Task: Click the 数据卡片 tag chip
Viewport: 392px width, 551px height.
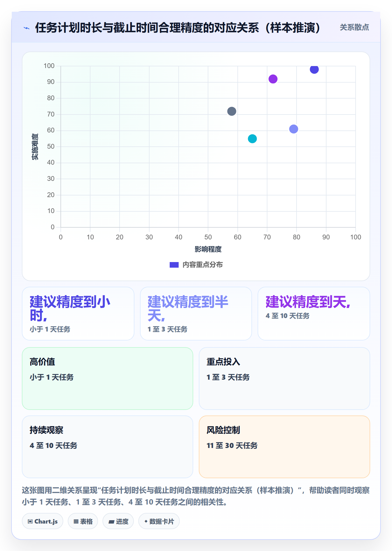Action: 159,521
